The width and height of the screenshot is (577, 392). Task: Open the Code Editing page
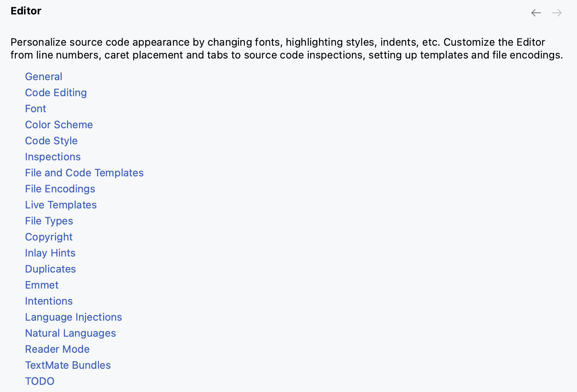coord(56,93)
